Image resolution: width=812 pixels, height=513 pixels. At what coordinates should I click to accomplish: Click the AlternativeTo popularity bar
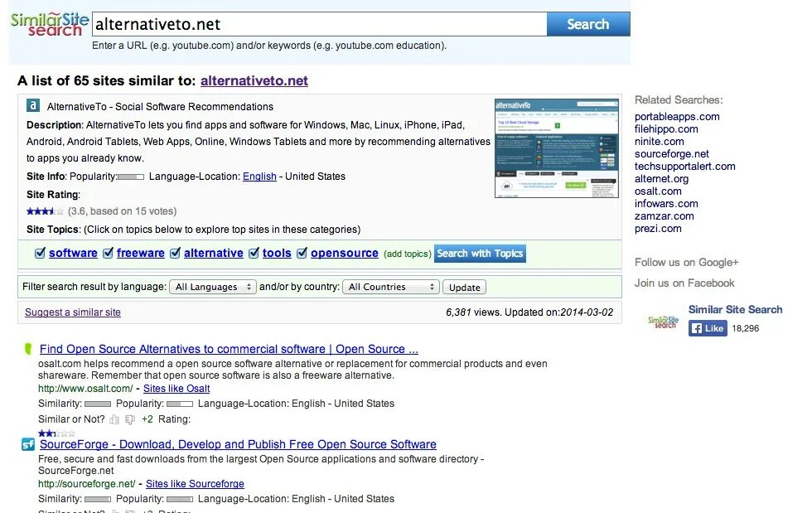pos(131,177)
